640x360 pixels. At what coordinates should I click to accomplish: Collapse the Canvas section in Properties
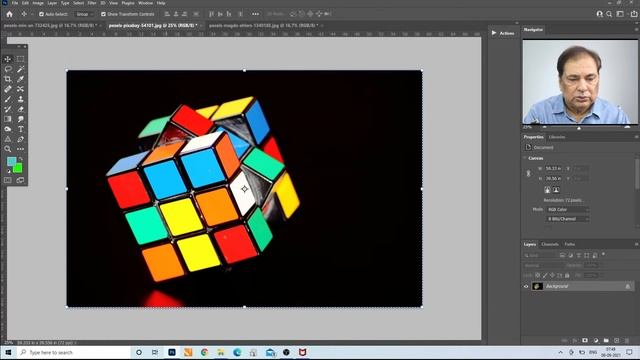[x=525, y=158]
